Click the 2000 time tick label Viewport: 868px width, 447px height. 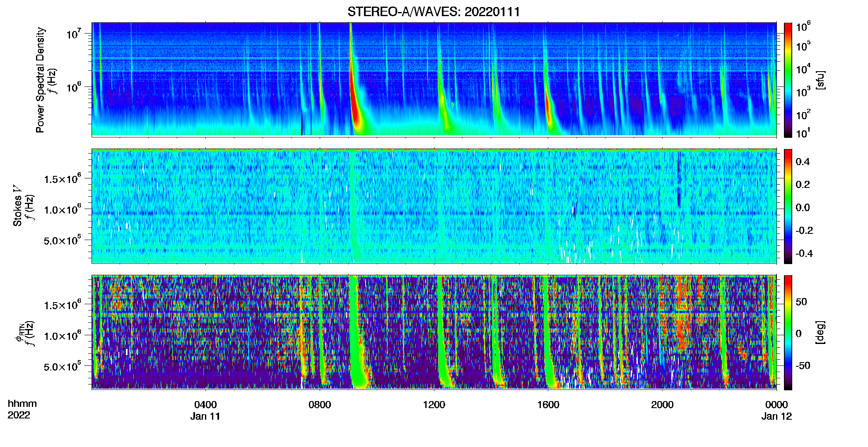[662, 405]
